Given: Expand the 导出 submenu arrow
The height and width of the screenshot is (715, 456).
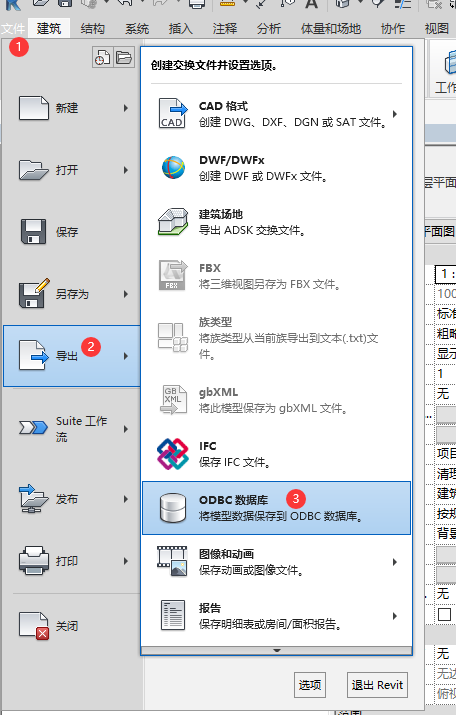Looking at the screenshot, I should pyautogui.click(x=126, y=356).
